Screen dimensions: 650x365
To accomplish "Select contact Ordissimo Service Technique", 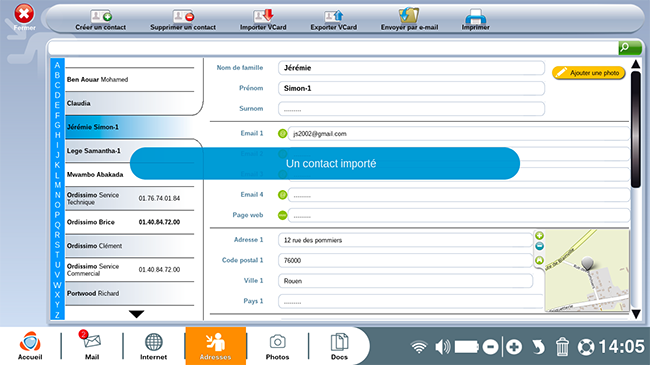I will (130, 198).
